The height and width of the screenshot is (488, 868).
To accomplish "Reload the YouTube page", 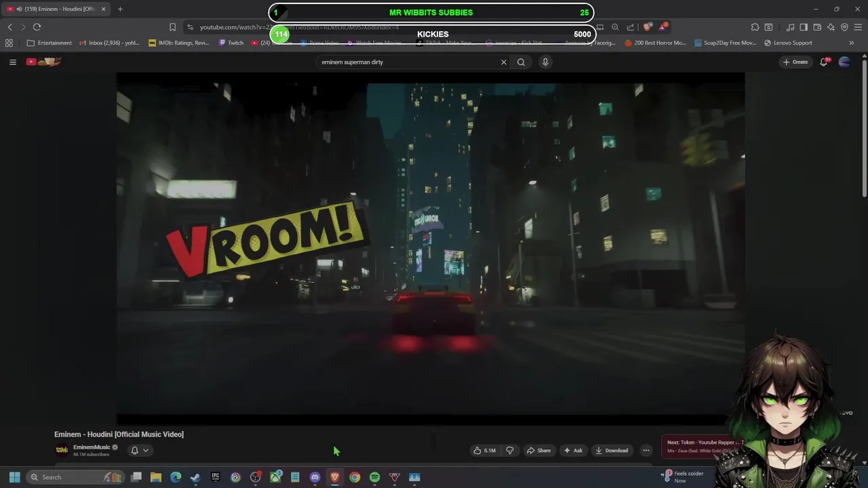I will pos(37,27).
